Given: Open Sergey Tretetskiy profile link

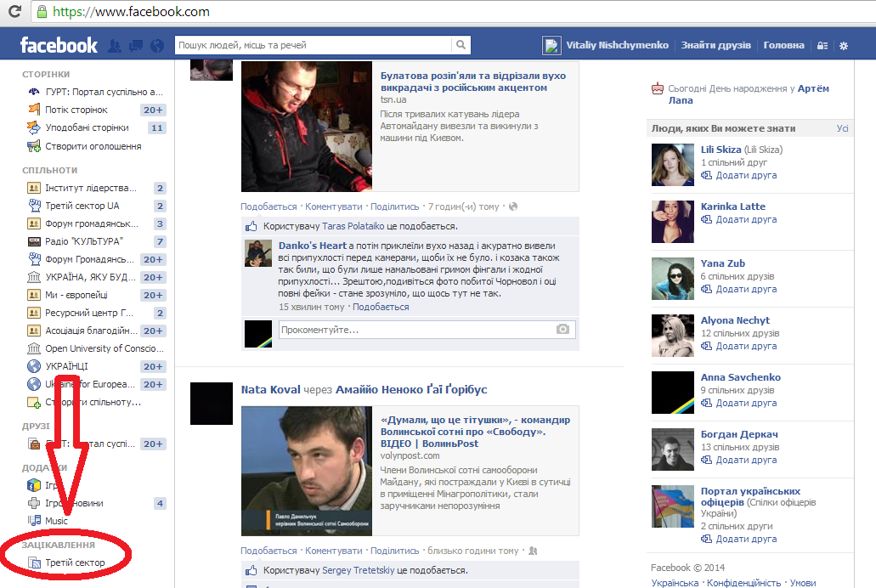Looking at the screenshot, I should tap(358, 570).
